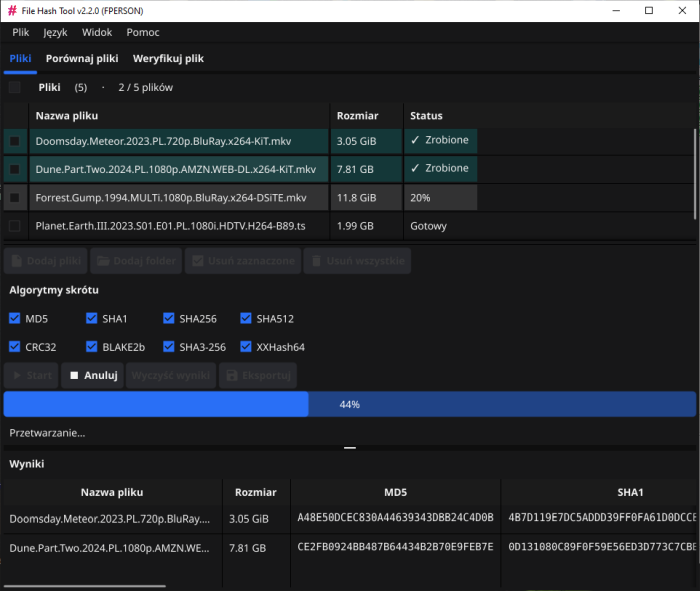Check the Forrest.Gump file row checkbox
Image resolution: width=700 pixels, height=591 pixels.
coord(15,197)
